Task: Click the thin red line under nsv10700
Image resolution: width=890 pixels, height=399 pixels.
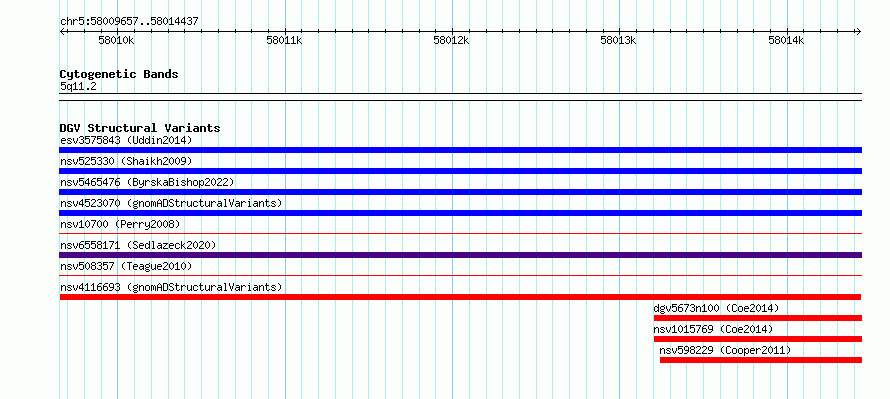Action: point(460,233)
